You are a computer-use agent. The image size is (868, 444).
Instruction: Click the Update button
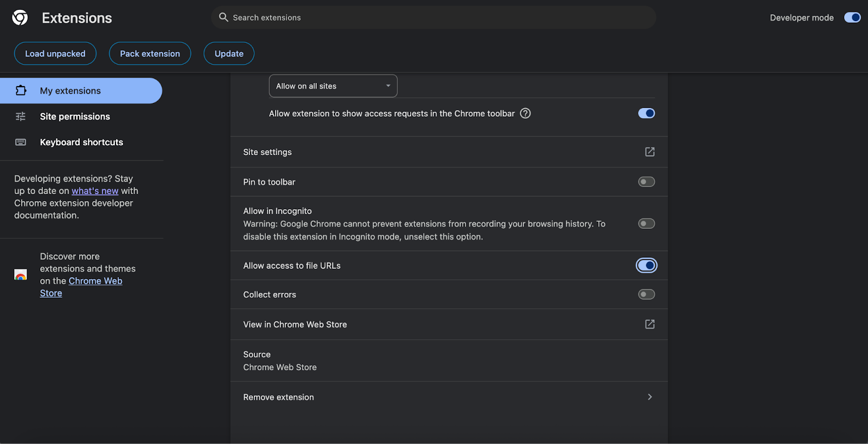coord(229,54)
